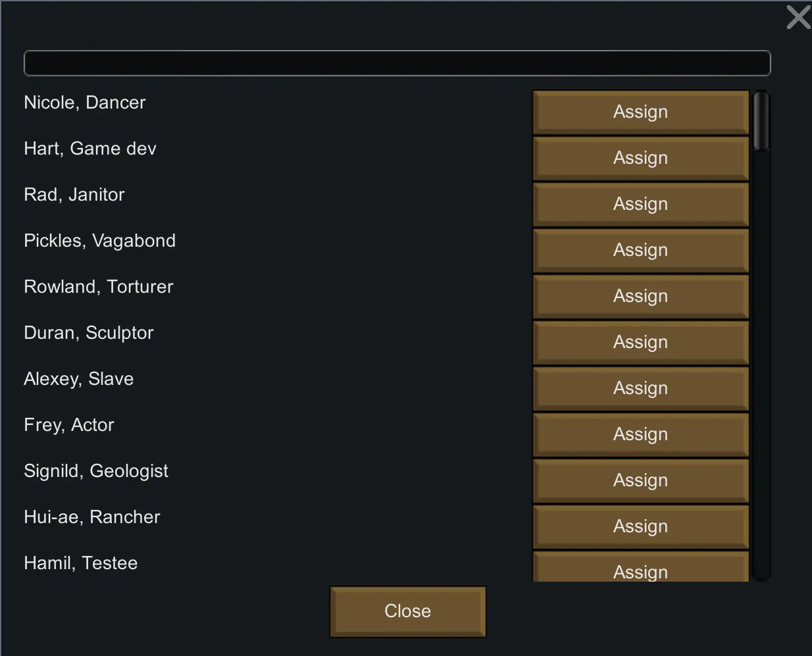Assign Frey, Actor
Viewport: 812px width, 656px height.
[x=640, y=435]
